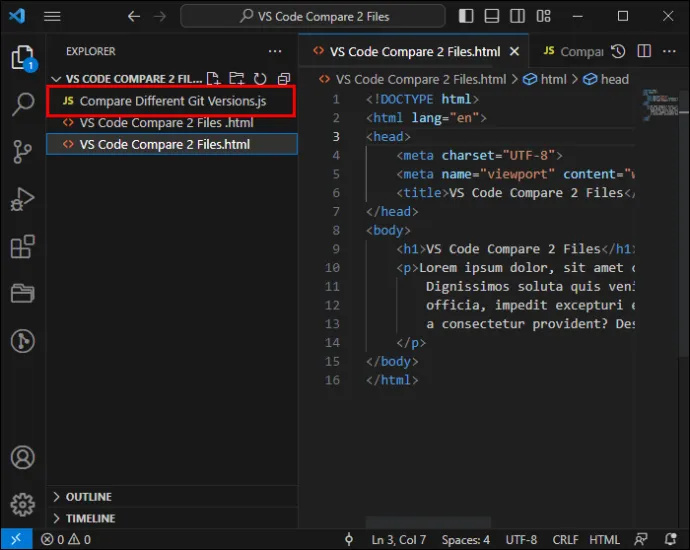The image size is (690, 550).
Task: Open notifications bell in status bar
Action: [671, 539]
